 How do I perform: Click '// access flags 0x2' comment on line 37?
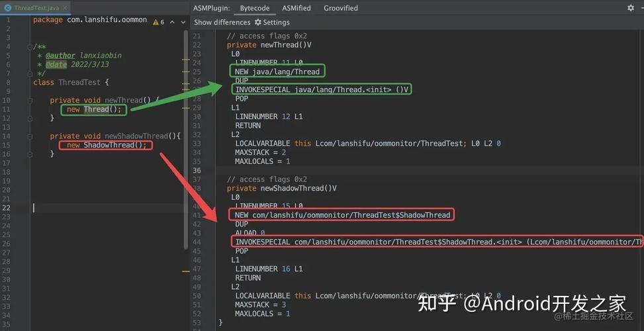267,179
